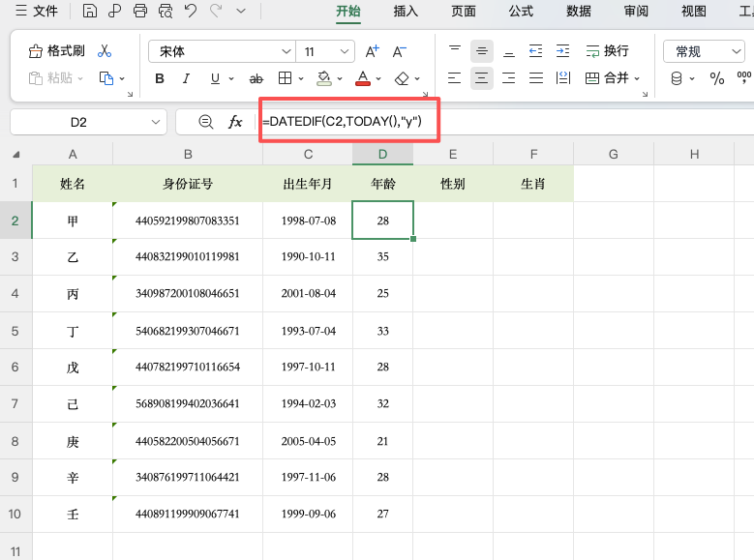754x560 pixels.
Task: Click the 换行 wrap text button
Action: click(607, 51)
